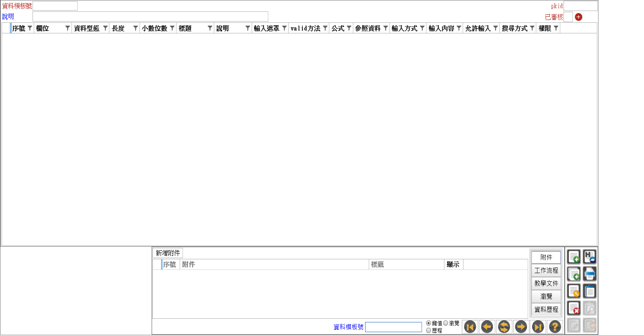
Task: Click the bottom 資料模板號 search field
Action: (394, 327)
